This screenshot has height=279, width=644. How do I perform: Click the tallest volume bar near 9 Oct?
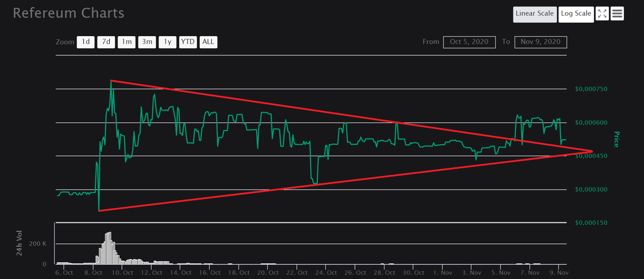pyautogui.click(x=109, y=248)
